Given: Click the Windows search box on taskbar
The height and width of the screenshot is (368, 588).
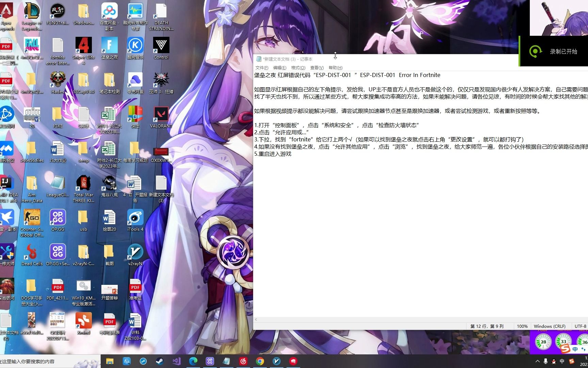Looking at the screenshot, I should [x=50, y=361].
